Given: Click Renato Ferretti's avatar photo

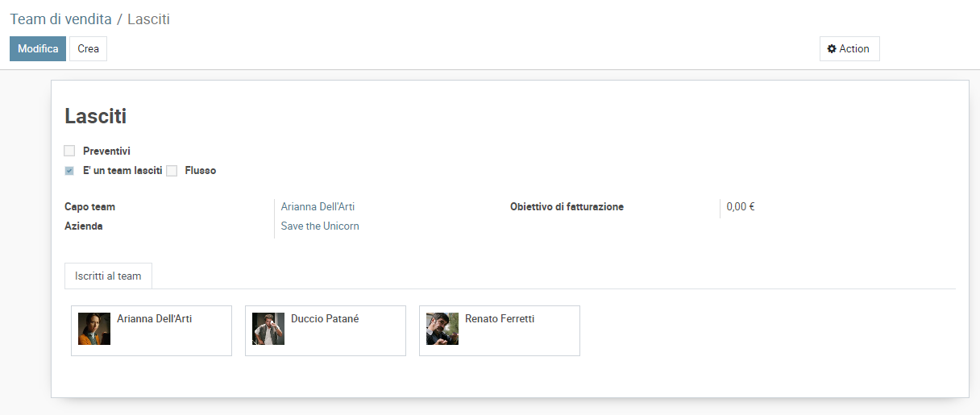Looking at the screenshot, I should click(442, 329).
